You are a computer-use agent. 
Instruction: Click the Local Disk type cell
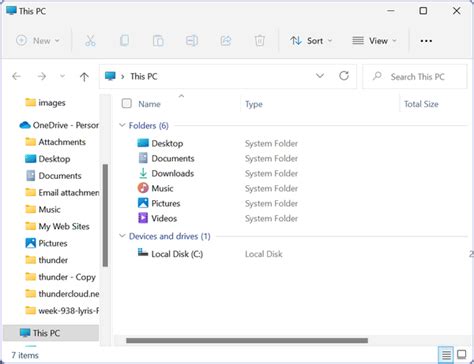coord(264,254)
